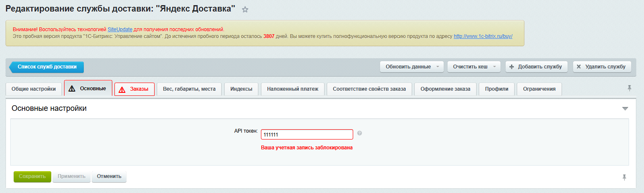The width and height of the screenshot is (644, 193).
Task: Click the Основные настройки section heading
Action: click(49, 109)
